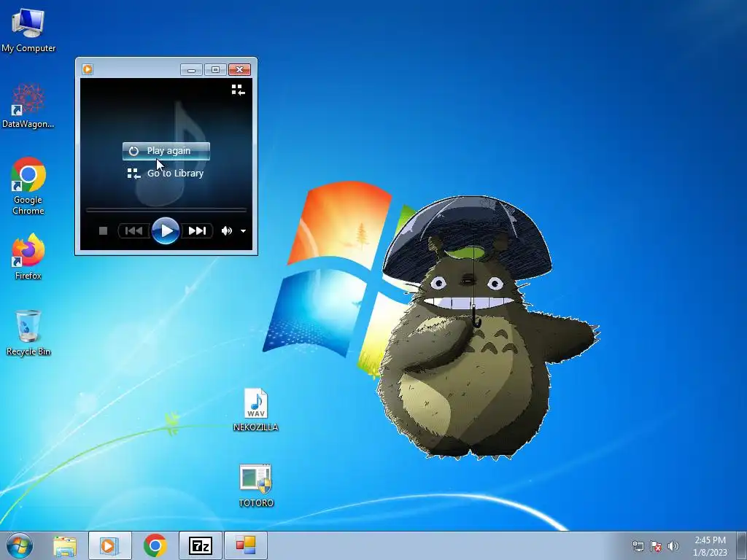The width and height of the screenshot is (747, 560).
Task: Close the Media Player window
Action: tap(239, 70)
